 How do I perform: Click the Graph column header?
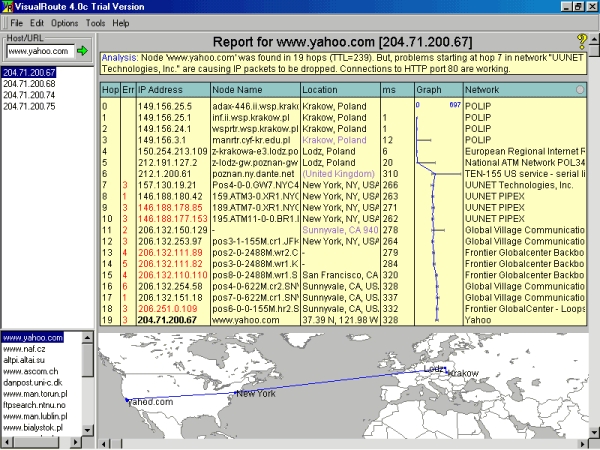[x=439, y=90]
